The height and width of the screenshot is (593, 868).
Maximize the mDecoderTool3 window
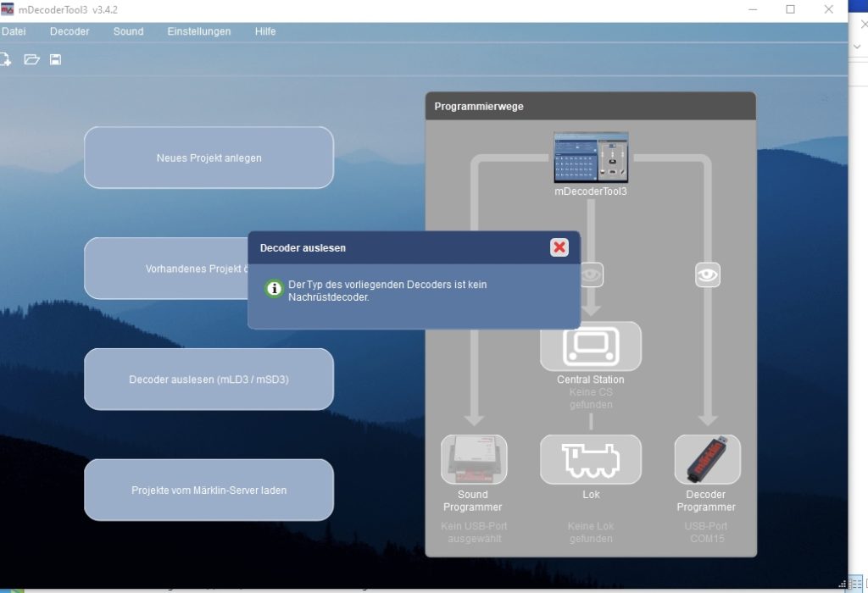pos(791,9)
